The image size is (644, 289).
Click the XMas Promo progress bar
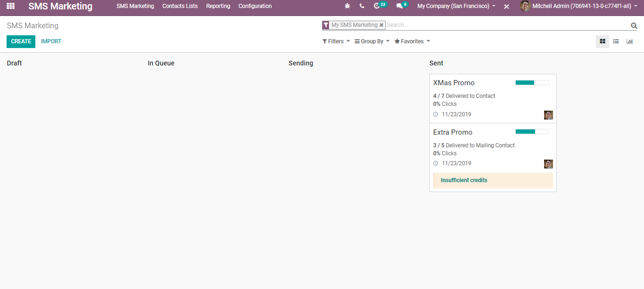(x=532, y=83)
